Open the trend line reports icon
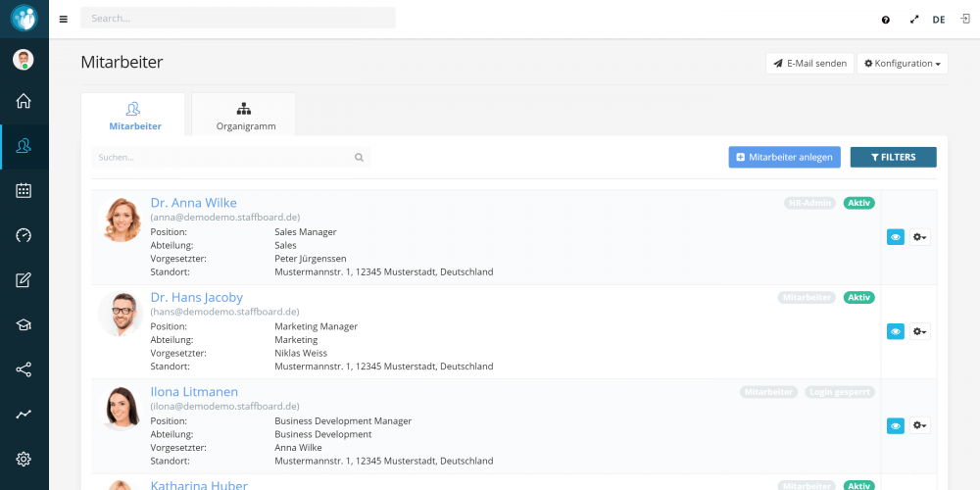 pyautogui.click(x=24, y=415)
